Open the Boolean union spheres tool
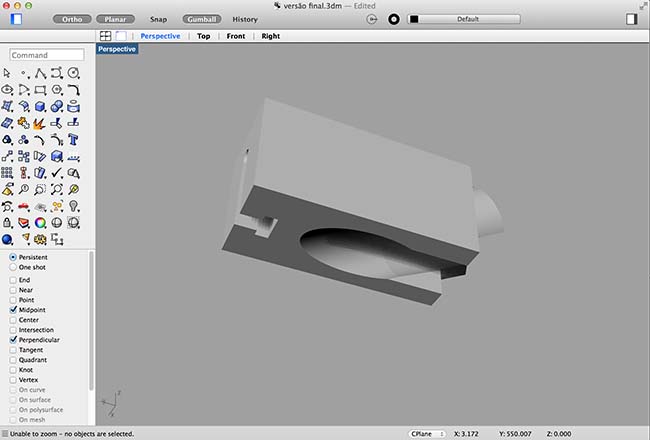Screen dimensions: 650x440 click(x=57, y=106)
